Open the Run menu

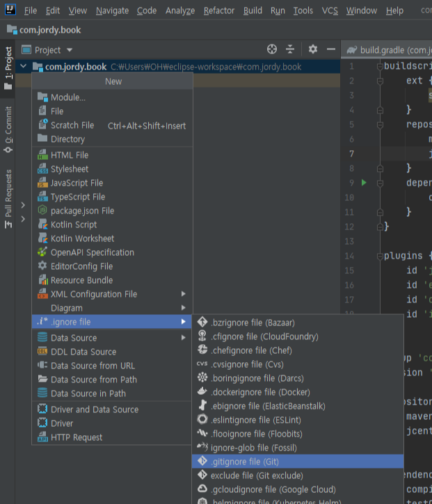coord(278,10)
